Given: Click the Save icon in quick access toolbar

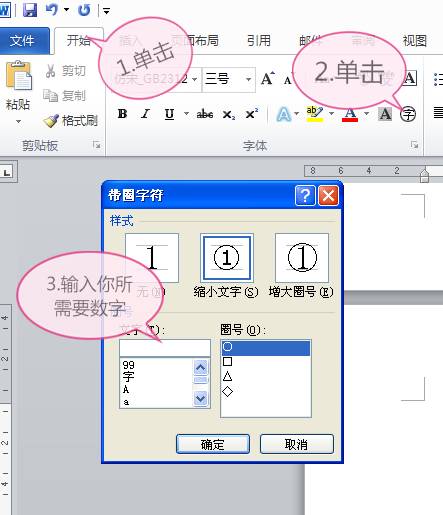Looking at the screenshot, I should pyautogui.click(x=30, y=10).
